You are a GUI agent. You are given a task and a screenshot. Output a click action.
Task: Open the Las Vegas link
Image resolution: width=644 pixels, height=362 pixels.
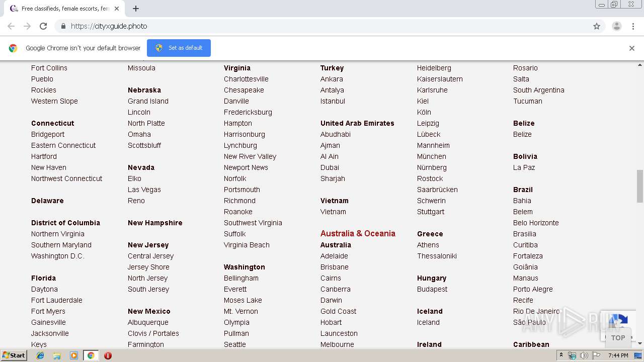pos(144,190)
